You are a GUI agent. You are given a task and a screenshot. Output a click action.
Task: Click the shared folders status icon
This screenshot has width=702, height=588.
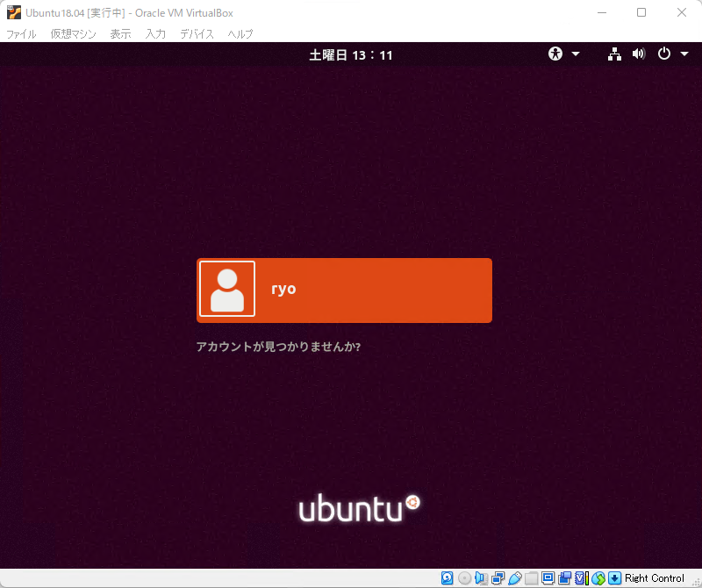532,578
